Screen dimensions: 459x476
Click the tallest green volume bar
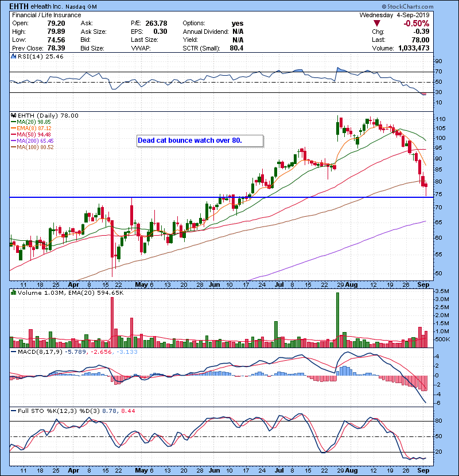[337, 320]
